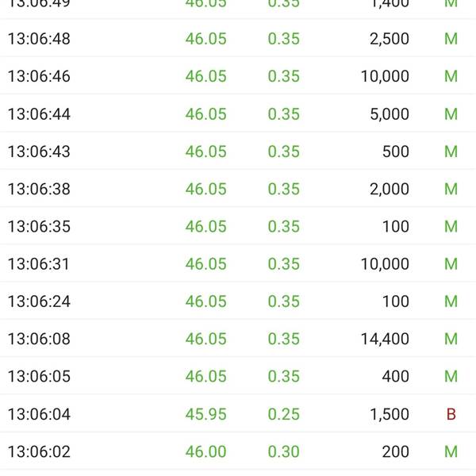Viewport: 476px width, 476px height.
Task: Select the 46.00 price at 13:06:02
Action: tap(206, 451)
